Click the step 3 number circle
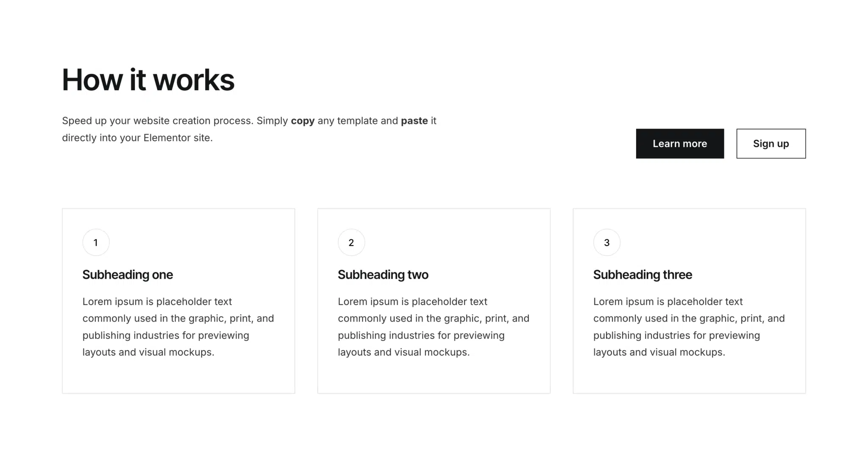The height and width of the screenshot is (453, 868). tap(606, 243)
